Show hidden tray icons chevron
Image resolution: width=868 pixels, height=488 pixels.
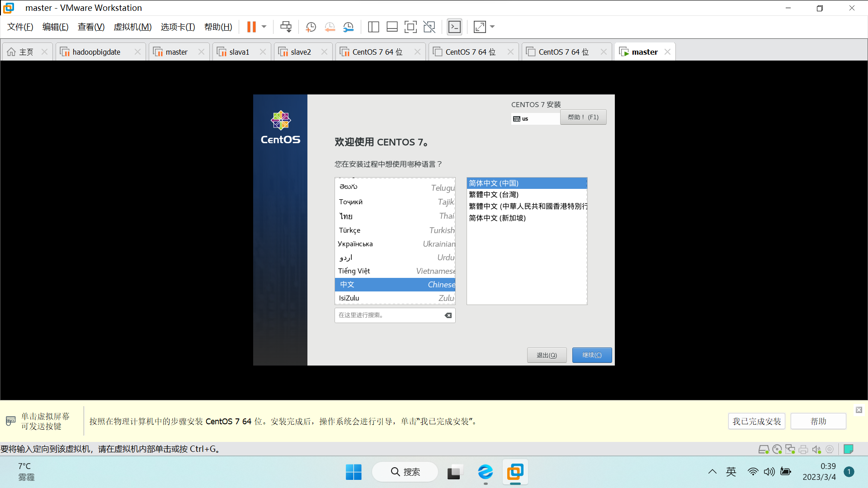point(712,472)
